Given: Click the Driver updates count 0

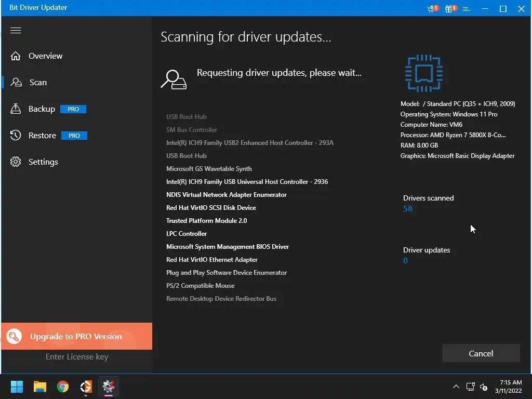Looking at the screenshot, I should tap(405, 261).
